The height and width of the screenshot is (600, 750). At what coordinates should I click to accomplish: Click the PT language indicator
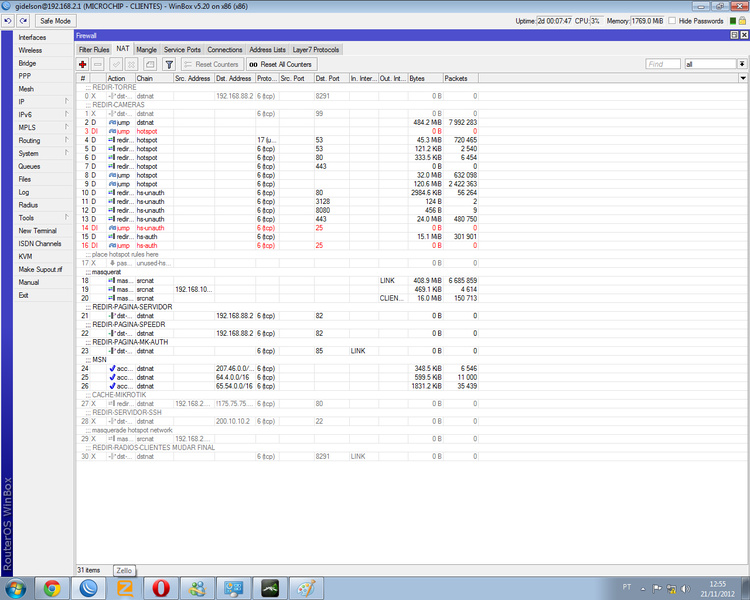tap(627, 587)
